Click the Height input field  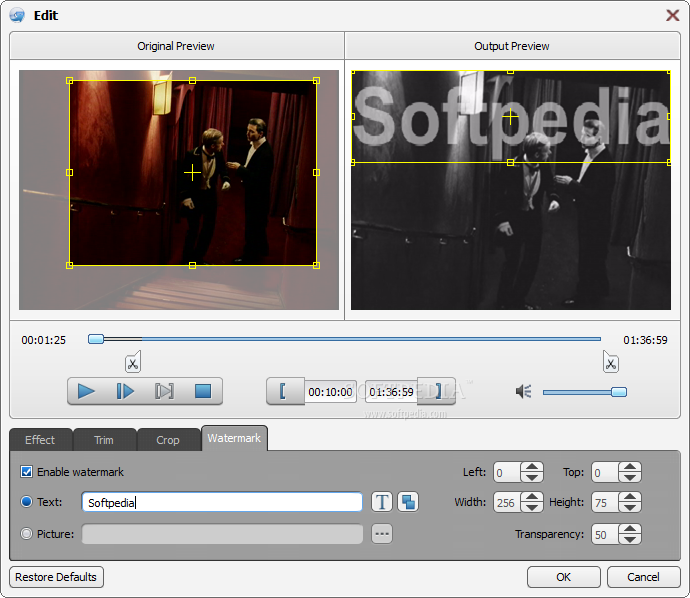point(605,502)
